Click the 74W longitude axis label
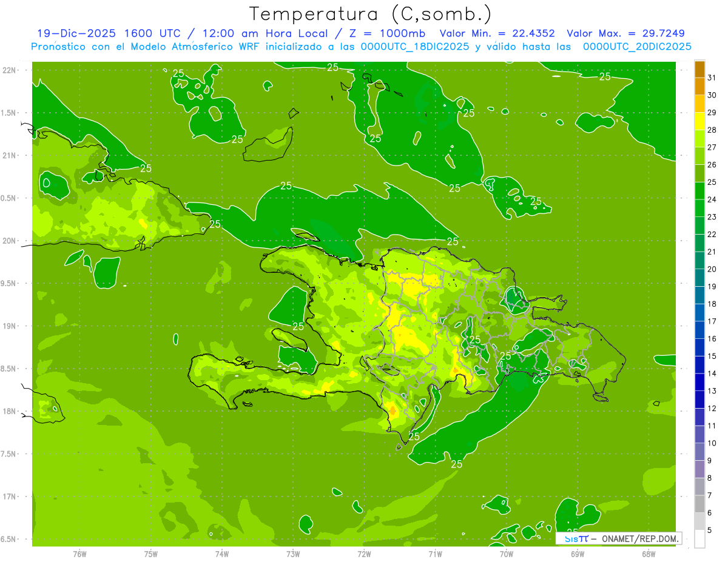The width and height of the screenshot is (728, 562). 222,554
